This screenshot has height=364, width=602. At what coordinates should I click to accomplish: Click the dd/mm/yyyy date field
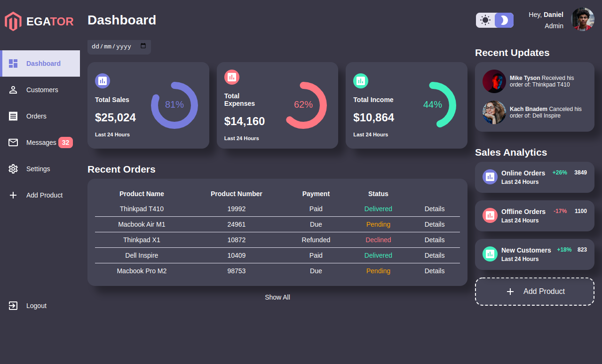[x=119, y=47]
